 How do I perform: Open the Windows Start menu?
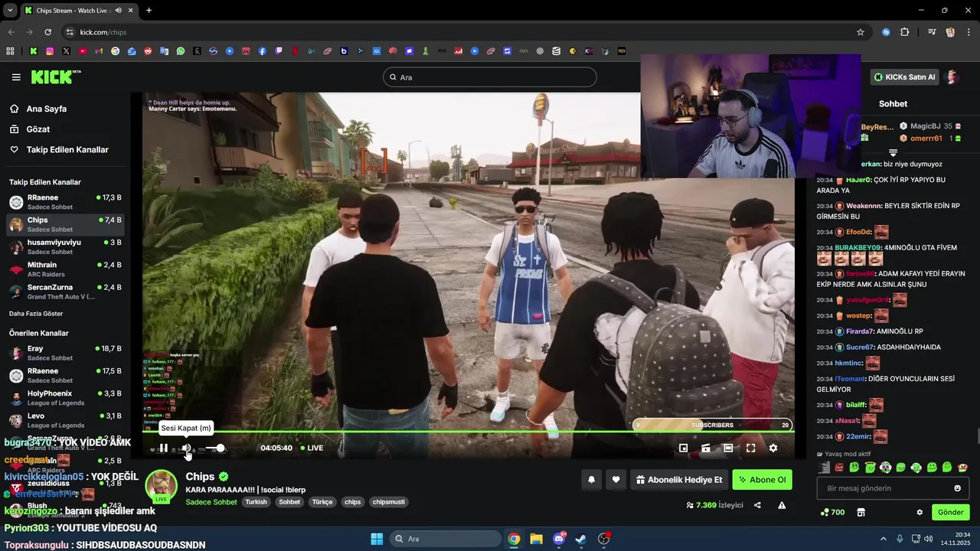coord(377,539)
